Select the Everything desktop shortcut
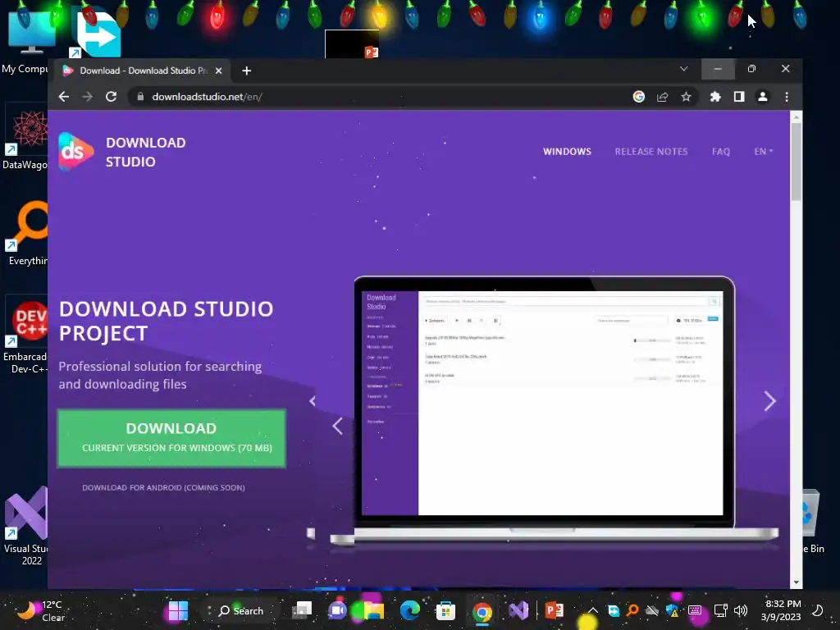 (x=25, y=234)
